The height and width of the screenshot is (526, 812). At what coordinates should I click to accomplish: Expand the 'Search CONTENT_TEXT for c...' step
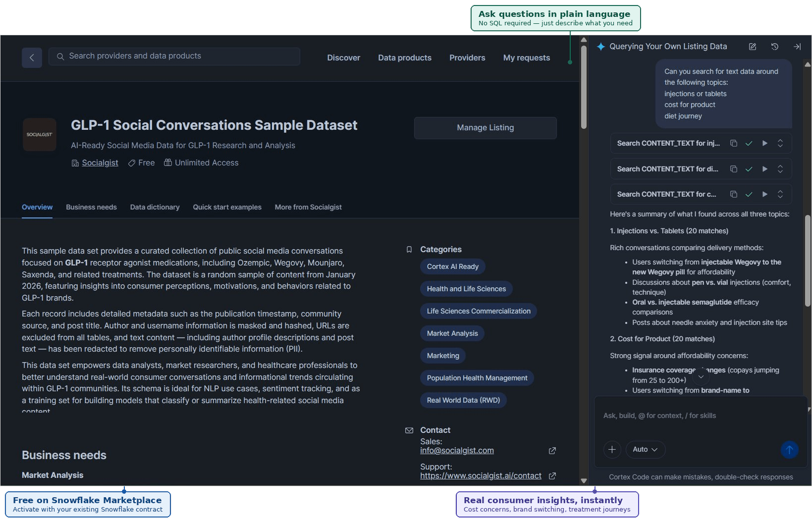(x=781, y=194)
